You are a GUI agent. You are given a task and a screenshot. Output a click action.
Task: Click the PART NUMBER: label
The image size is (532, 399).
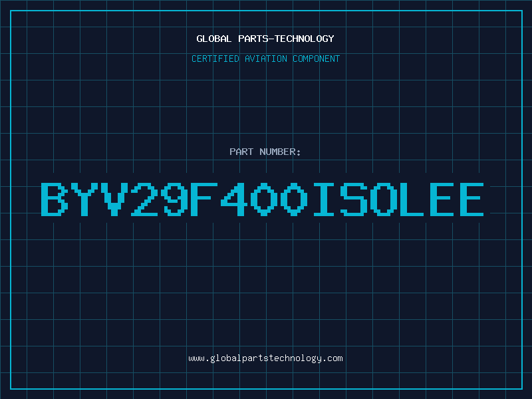[265, 152]
